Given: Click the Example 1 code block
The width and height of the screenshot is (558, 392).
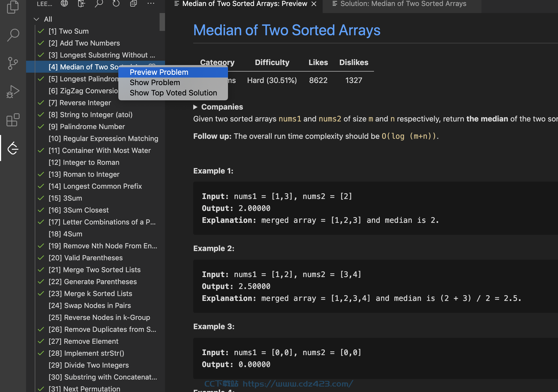Looking at the screenshot, I should click(376, 208).
